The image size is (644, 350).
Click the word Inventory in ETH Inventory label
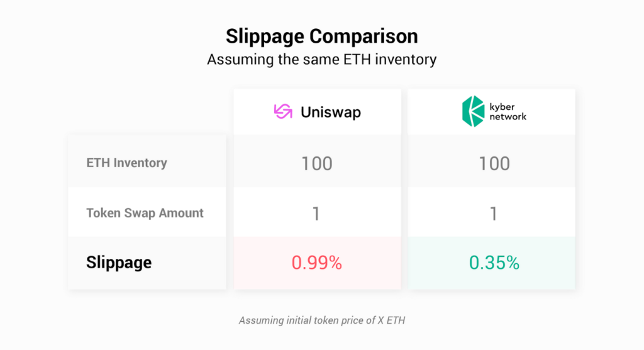pos(140,163)
